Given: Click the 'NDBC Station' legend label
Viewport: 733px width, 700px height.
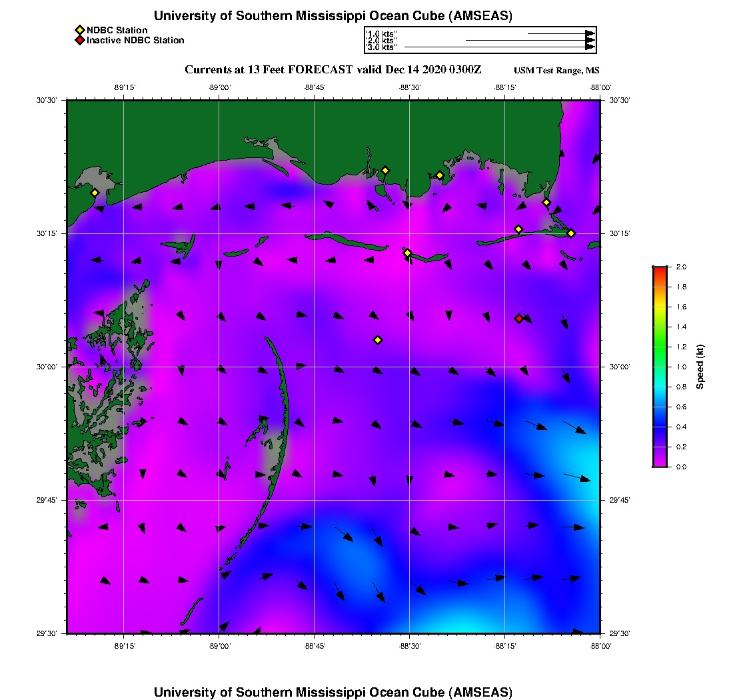Looking at the screenshot, I should [x=117, y=30].
